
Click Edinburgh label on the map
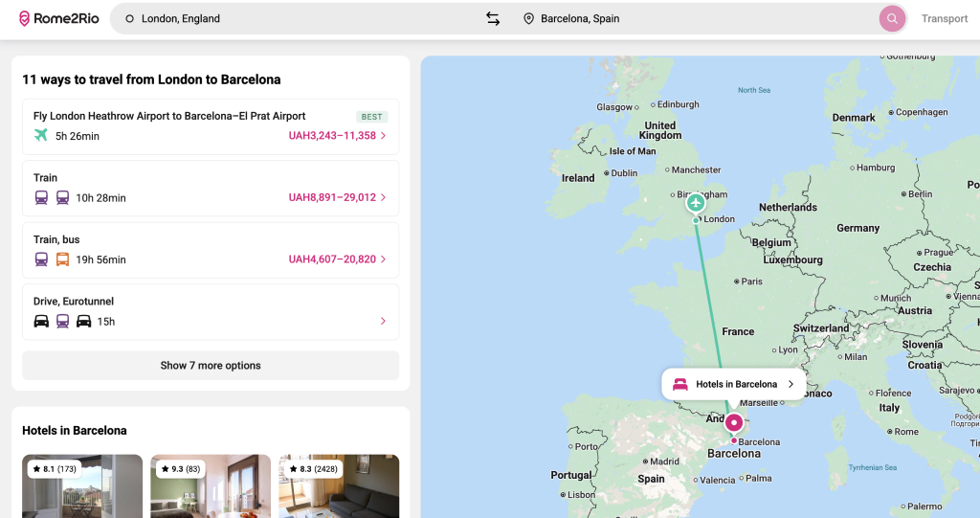679,104
